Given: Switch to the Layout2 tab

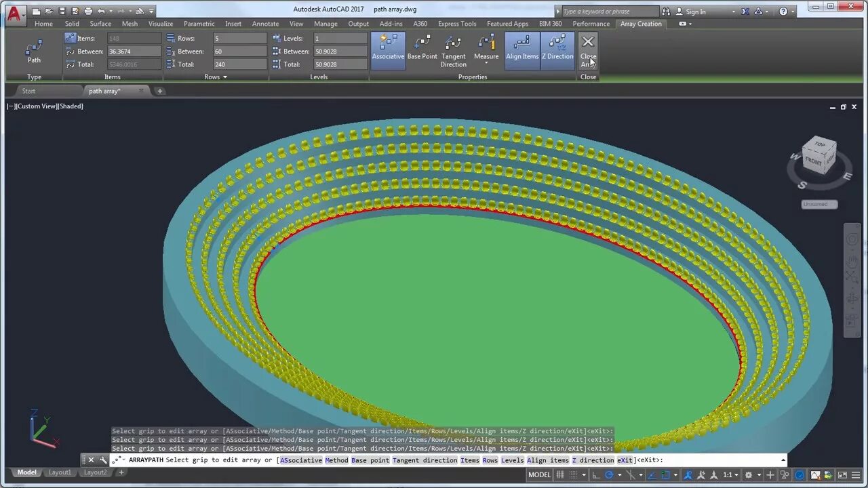Looking at the screenshot, I should click(95, 472).
